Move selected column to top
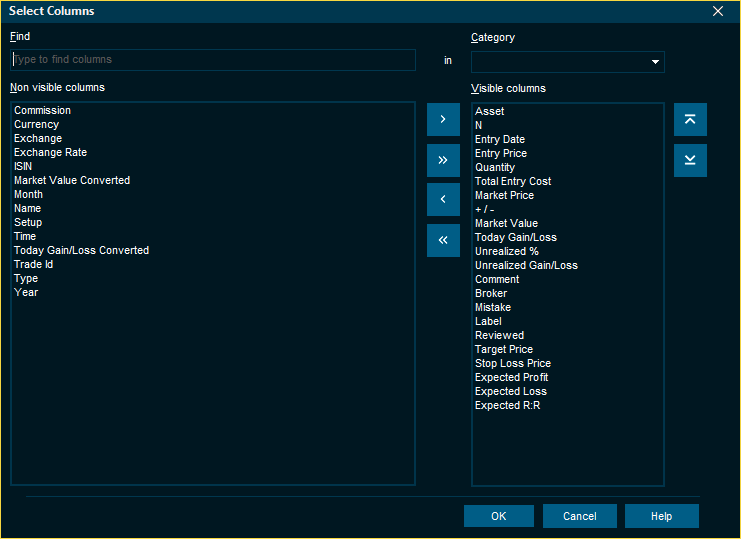The width and height of the screenshot is (741, 539). [x=690, y=119]
